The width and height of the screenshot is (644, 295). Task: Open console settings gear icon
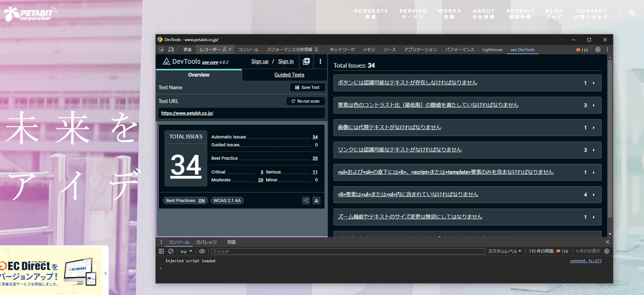click(607, 251)
